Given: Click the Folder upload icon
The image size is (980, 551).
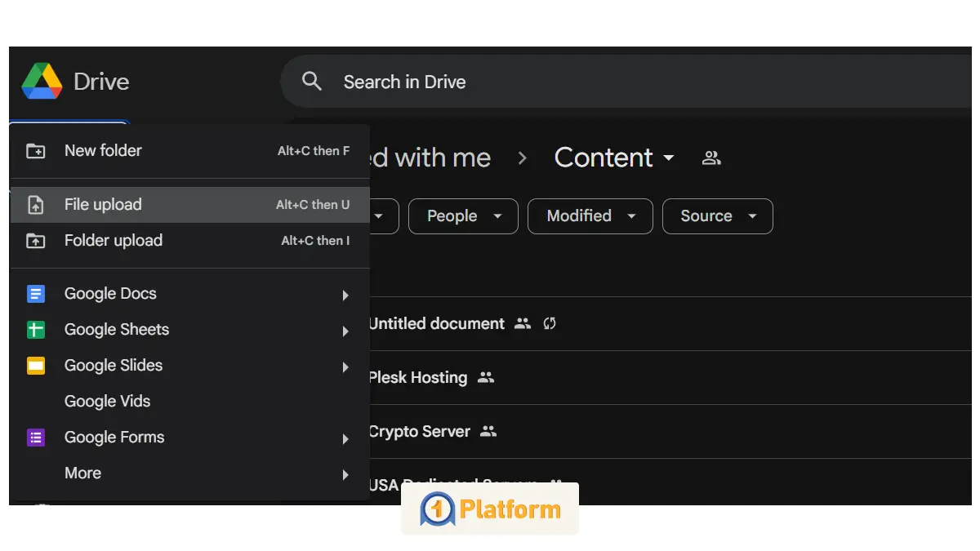Looking at the screenshot, I should 36,241.
